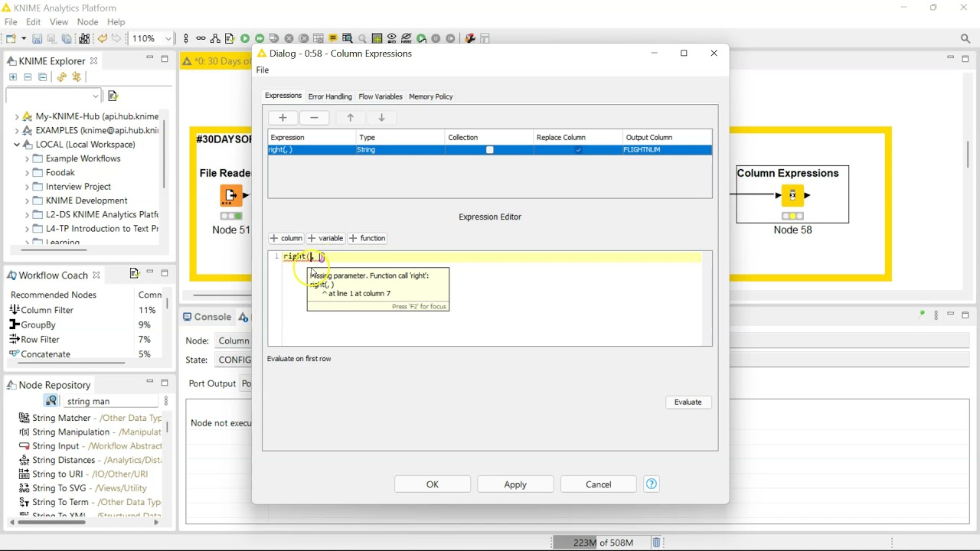
Task: Select String to URI in Node Repository
Action: pos(83,474)
